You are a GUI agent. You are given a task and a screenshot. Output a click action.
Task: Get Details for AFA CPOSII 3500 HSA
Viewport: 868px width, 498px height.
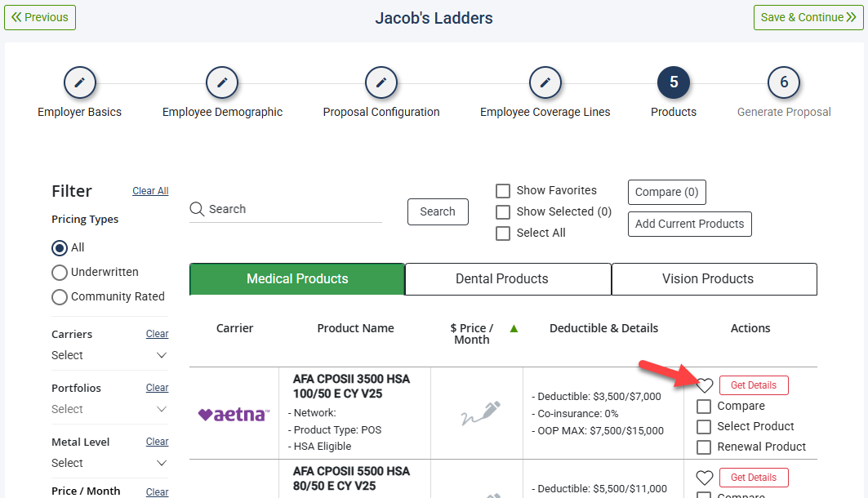(754, 385)
